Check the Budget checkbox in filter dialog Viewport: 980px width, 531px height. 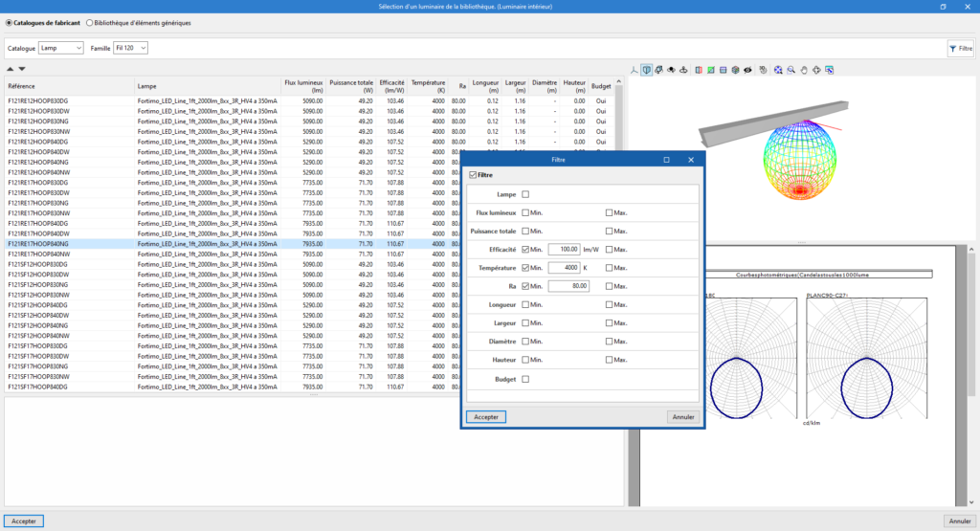[525, 379]
